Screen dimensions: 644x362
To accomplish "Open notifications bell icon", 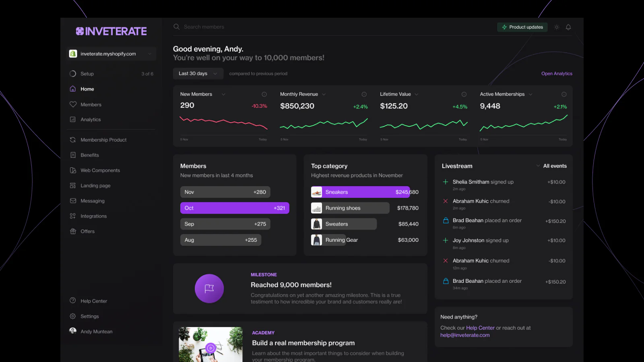I will 568,27.
